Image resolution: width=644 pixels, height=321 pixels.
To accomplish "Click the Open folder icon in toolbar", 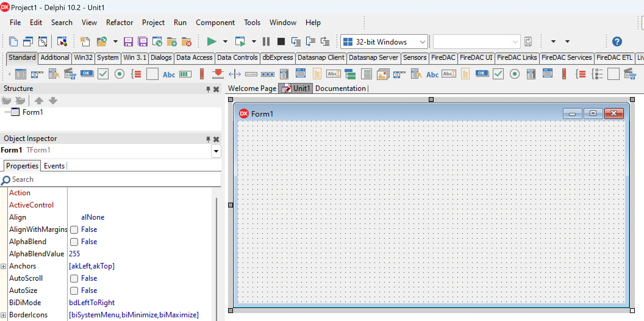I will pyautogui.click(x=102, y=41).
